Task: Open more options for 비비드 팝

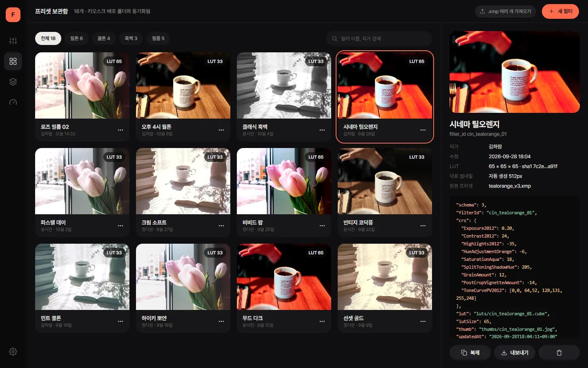Action: tap(322, 226)
